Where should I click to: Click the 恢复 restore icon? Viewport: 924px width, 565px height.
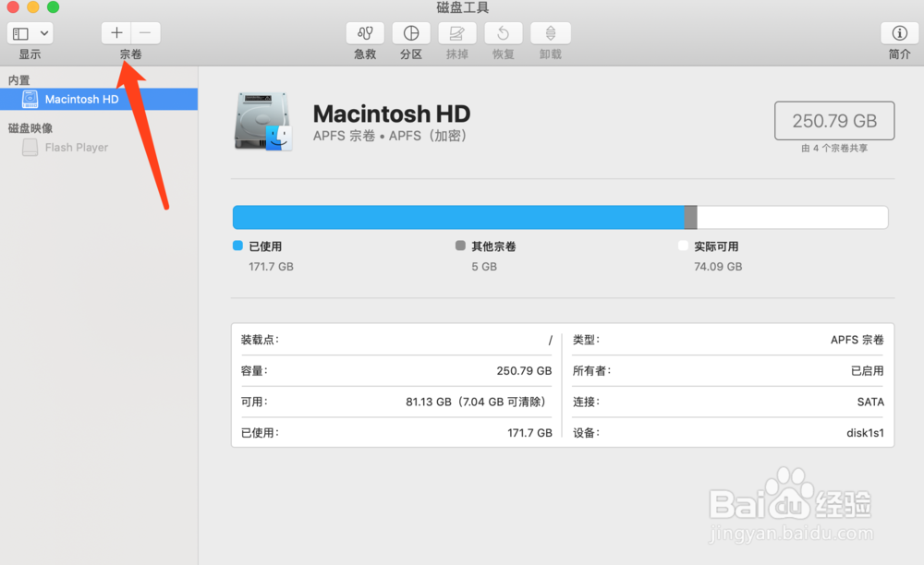(504, 33)
